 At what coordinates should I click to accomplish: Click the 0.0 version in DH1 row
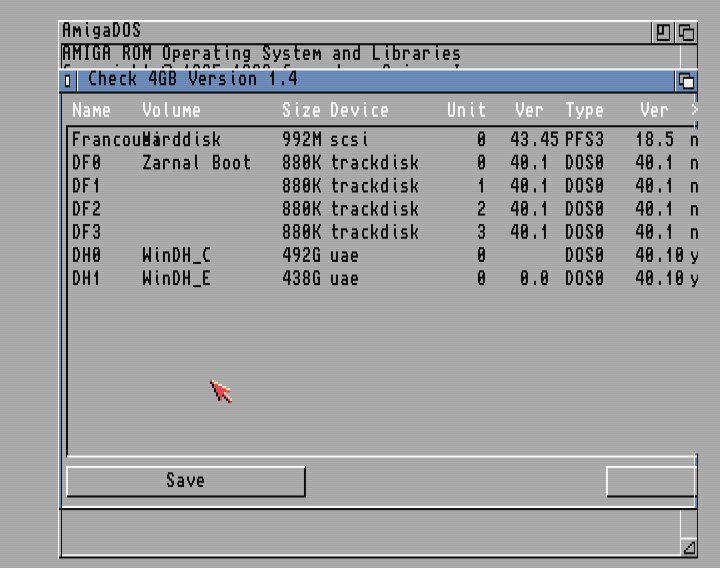pyautogui.click(x=534, y=278)
